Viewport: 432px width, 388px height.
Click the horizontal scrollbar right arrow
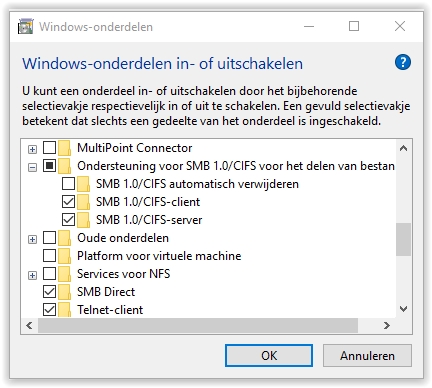[x=387, y=325]
